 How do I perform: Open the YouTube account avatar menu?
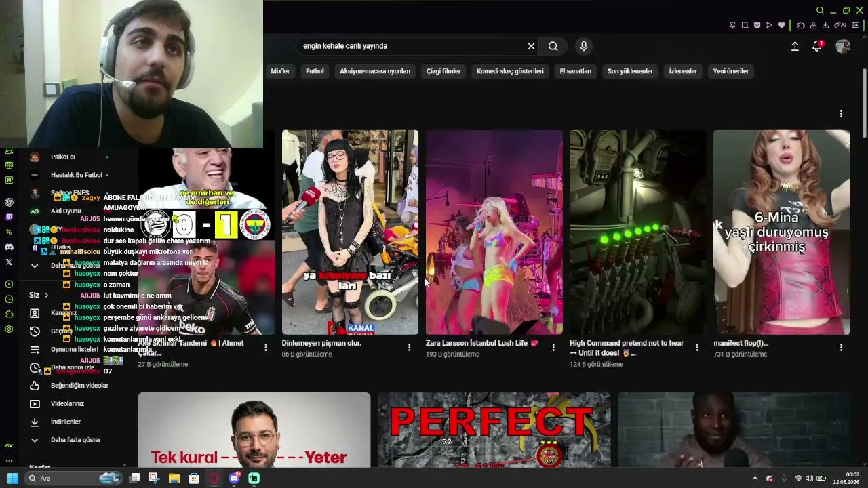click(x=843, y=46)
